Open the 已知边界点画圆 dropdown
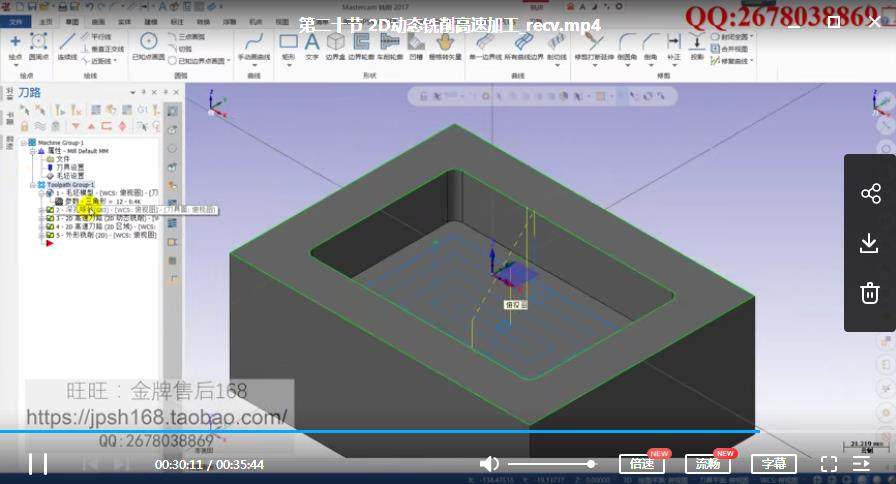The width and height of the screenshot is (896, 484). [229, 61]
